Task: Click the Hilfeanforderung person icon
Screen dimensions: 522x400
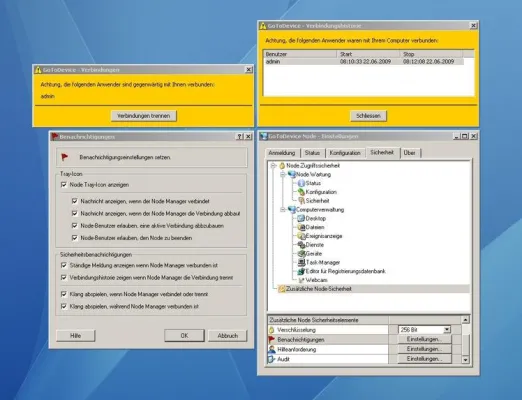Action: (x=272, y=349)
